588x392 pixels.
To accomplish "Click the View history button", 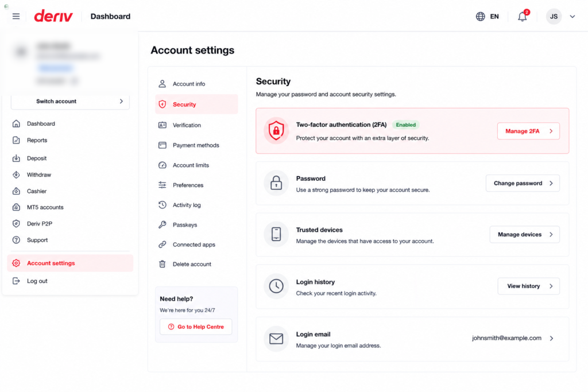I will point(529,286).
